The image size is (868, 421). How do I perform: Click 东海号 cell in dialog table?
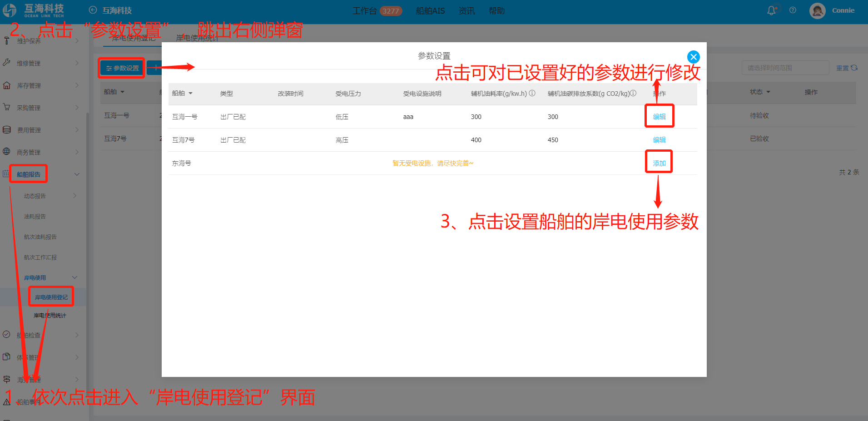pos(181,163)
